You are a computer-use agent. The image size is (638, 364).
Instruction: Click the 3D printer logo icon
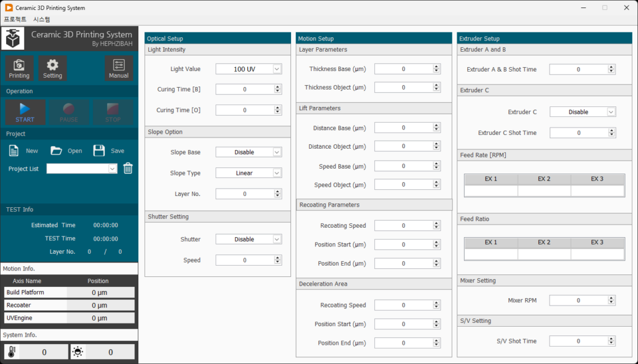pyautogui.click(x=12, y=39)
